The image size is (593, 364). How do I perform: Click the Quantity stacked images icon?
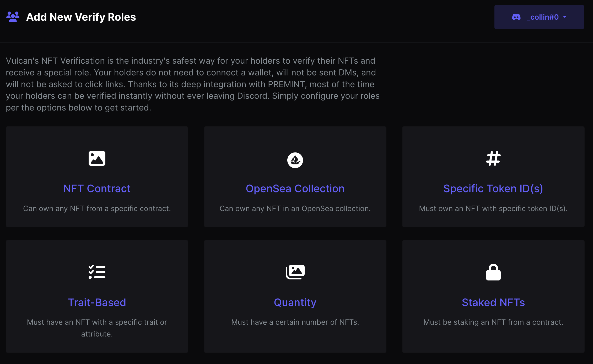click(x=295, y=272)
